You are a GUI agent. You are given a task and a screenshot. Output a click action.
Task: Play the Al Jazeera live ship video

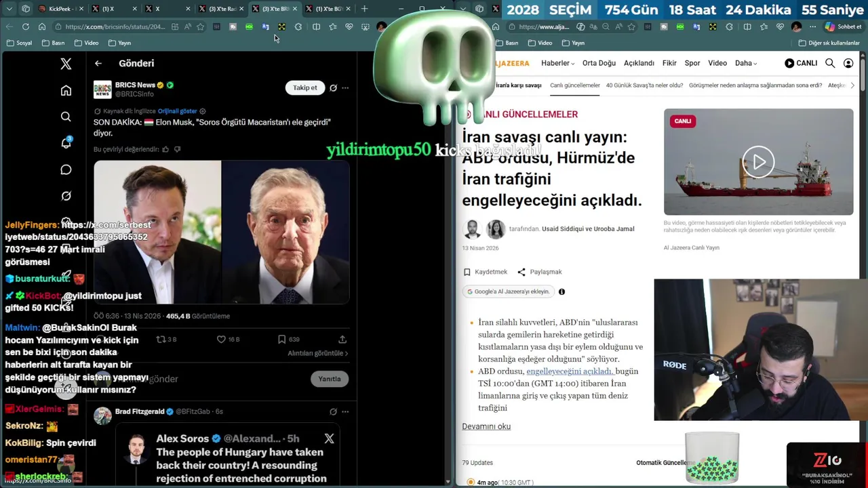[x=758, y=162]
